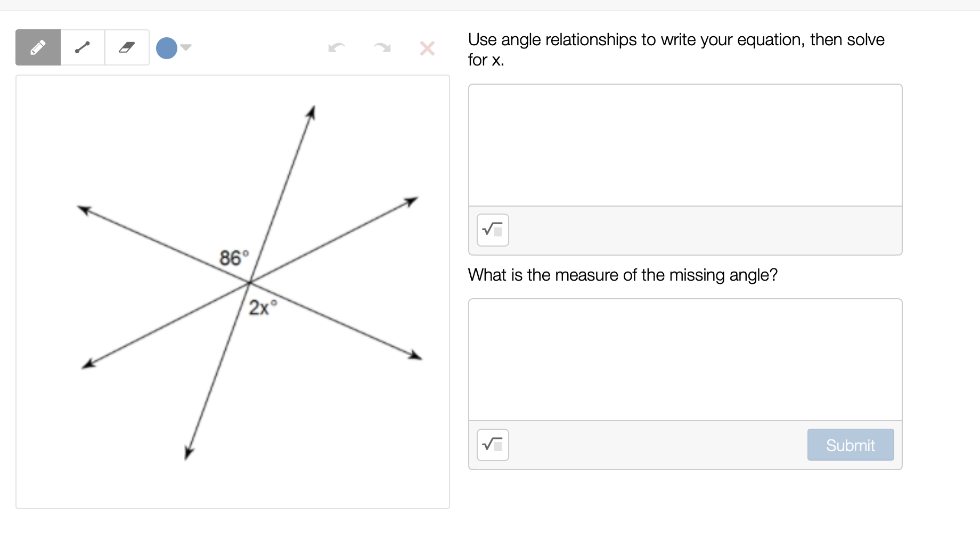Open the square root keypad below the angle answer box

coord(492,445)
